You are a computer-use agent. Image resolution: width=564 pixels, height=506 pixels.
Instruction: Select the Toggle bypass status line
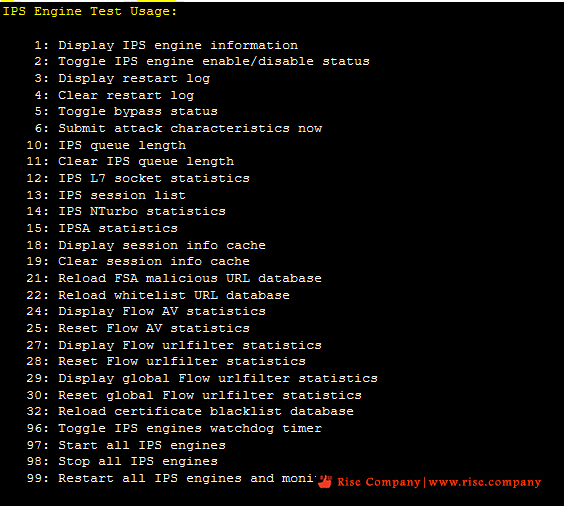tap(126, 111)
